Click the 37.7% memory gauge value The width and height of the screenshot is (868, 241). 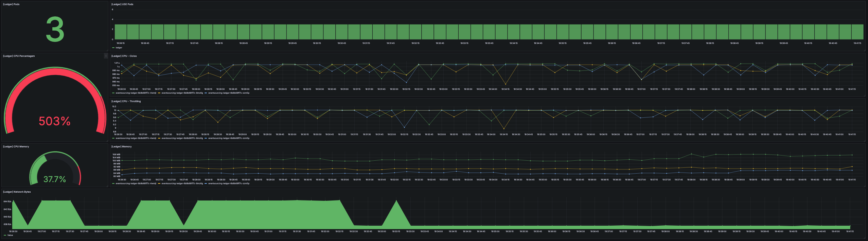[x=55, y=179]
